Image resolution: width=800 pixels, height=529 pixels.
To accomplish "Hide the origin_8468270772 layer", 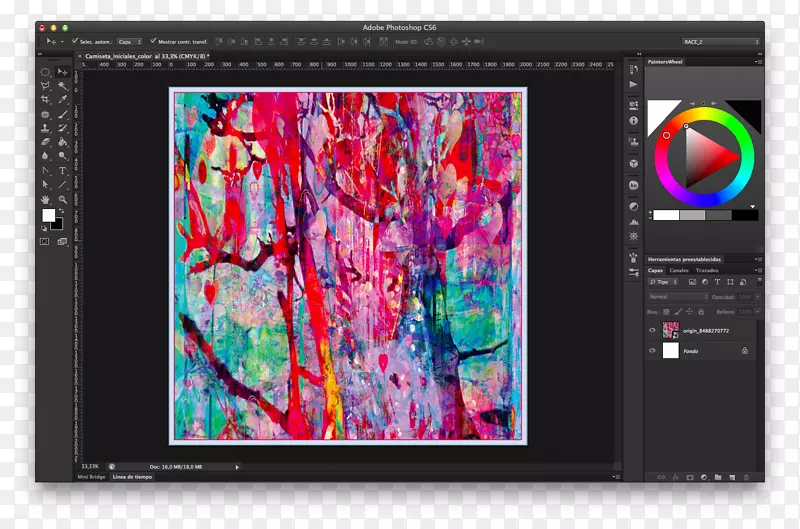I will click(x=652, y=331).
